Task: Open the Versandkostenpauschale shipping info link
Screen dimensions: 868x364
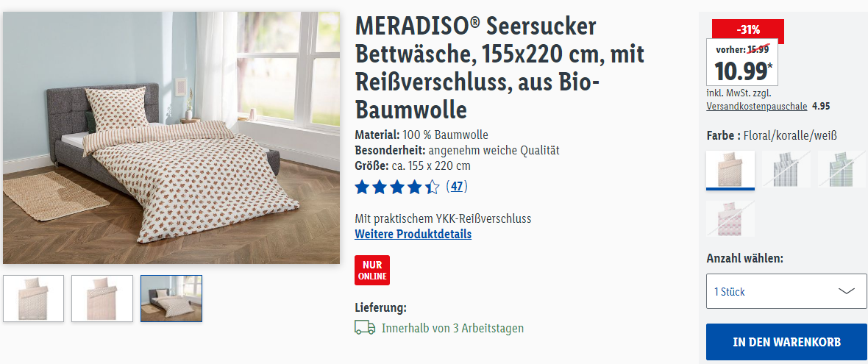Action: [x=757, y=106]
